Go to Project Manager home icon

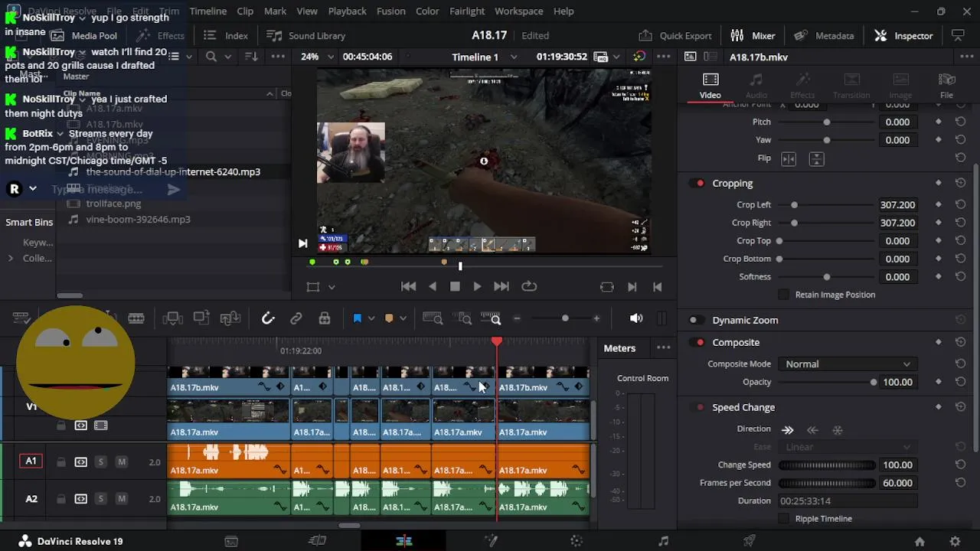[920, 542]
